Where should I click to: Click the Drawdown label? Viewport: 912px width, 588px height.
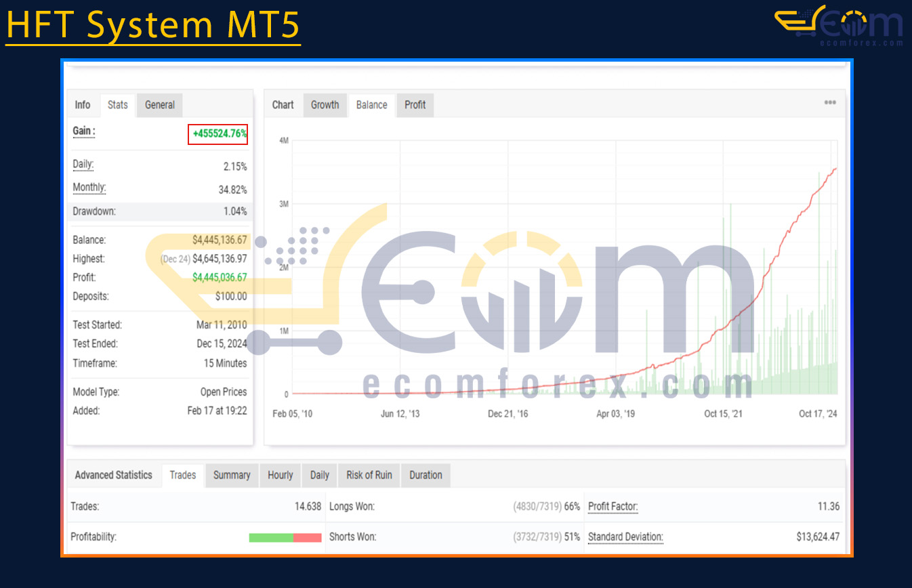point(94,211)
